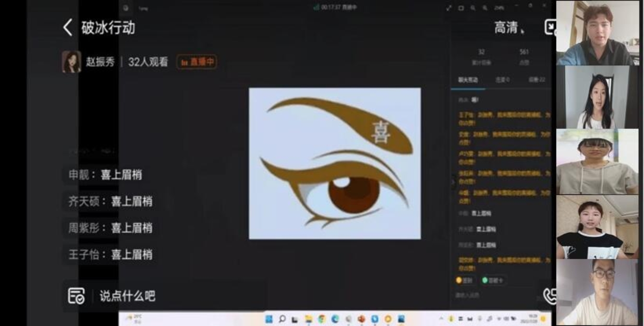Expand the system tray hidden icons arrow
This screenshot has width=644, height=326.
click(x=441, y=319)
